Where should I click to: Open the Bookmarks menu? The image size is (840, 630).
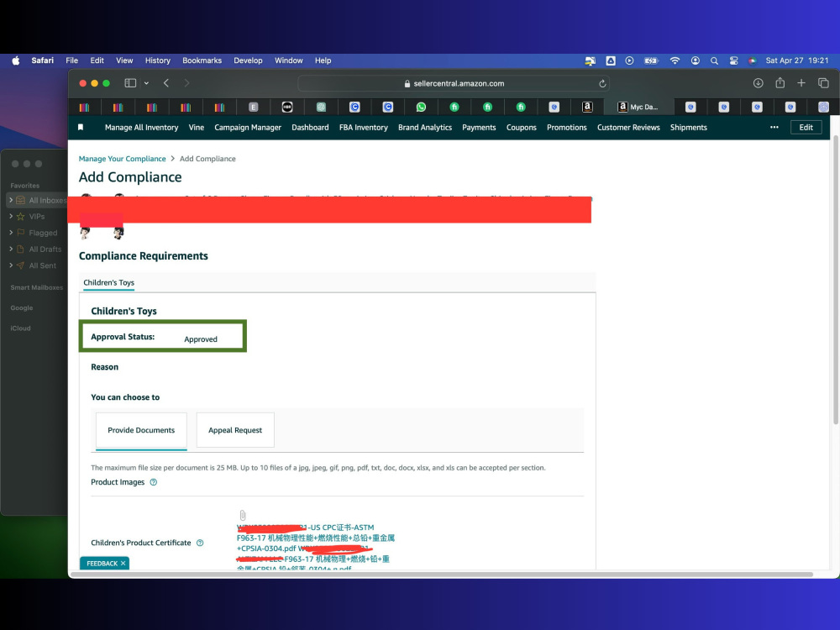pyautogui.click(x=202, y=60)
